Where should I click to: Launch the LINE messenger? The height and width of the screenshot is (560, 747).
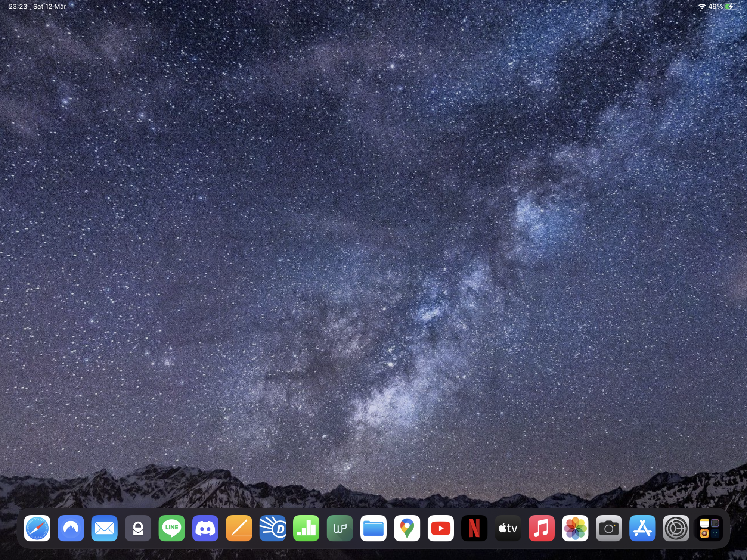pyautogui.click(x=171, y=528)
